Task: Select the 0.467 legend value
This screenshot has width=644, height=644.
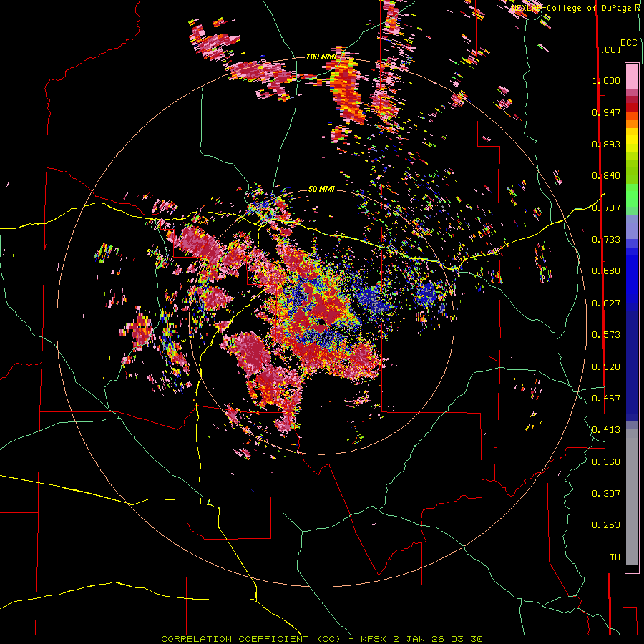Action: tap(606, 399)
